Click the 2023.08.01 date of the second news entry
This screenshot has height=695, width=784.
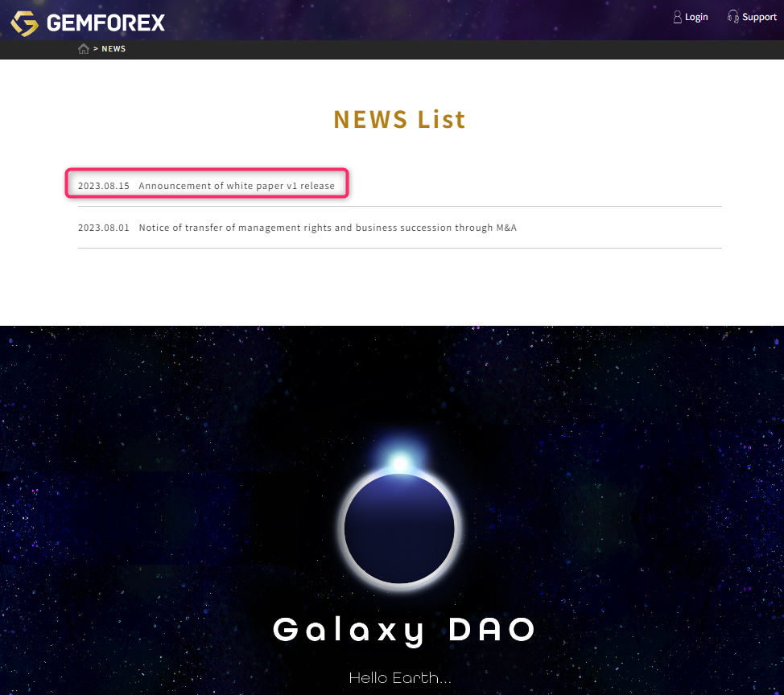[x=104, y=228]
